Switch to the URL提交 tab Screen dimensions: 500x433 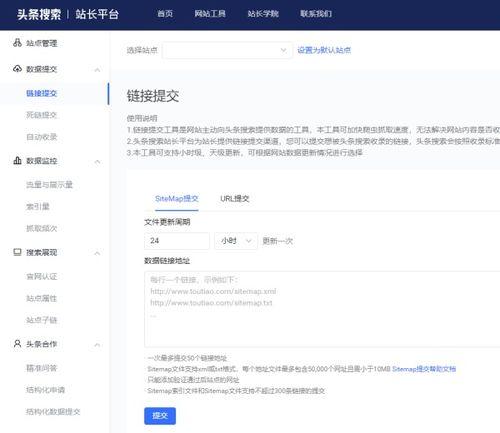[235, 199]
